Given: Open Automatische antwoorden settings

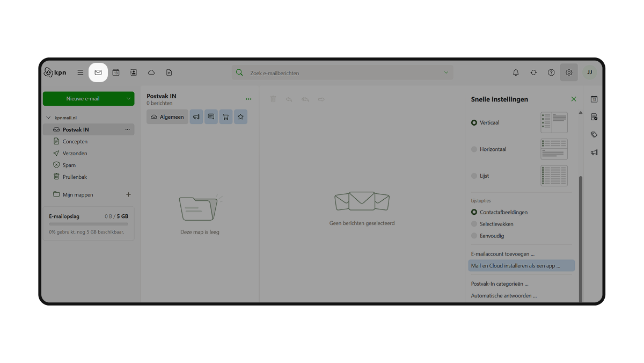Looking at the screenshot, I should click(504, 295).
